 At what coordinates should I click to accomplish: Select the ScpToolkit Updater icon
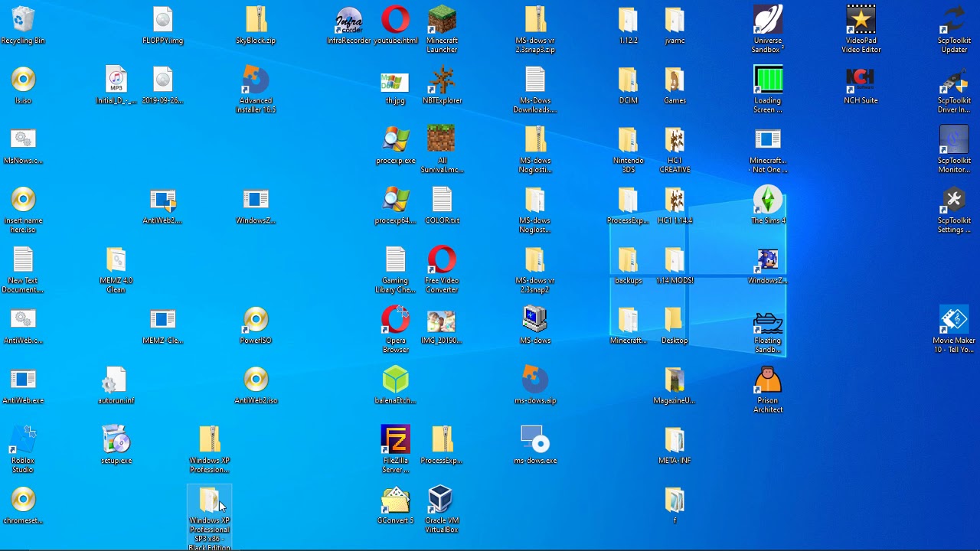pyautogui.click(x=954, y=19)
